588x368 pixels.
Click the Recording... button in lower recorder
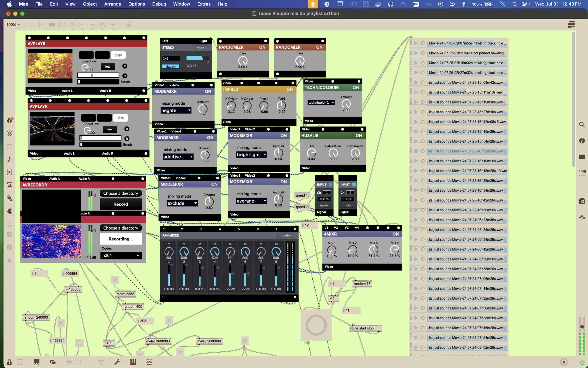click(x=121, y=239)
